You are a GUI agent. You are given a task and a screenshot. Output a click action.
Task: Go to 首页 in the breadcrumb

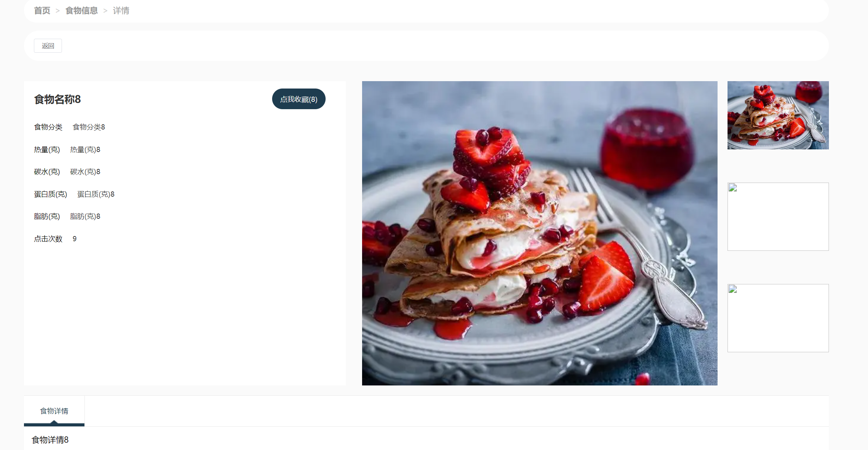pyautogui.click(x=42, y=11)
